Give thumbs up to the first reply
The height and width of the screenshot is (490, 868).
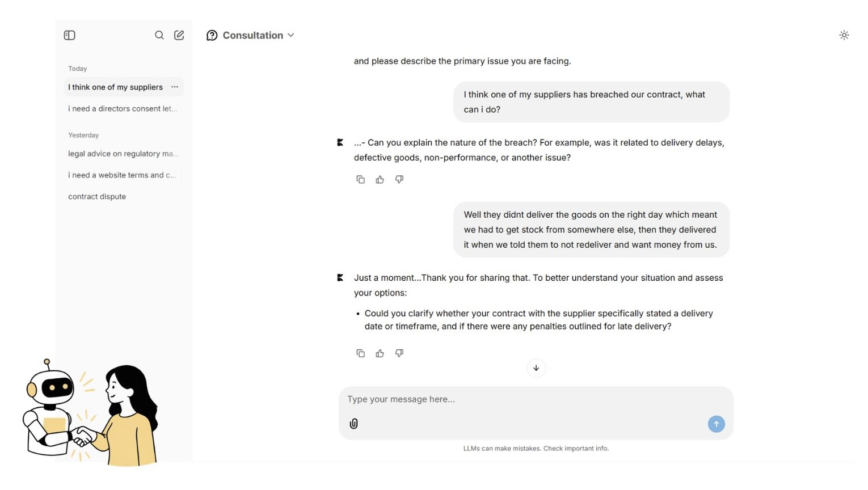coord(380,179)
